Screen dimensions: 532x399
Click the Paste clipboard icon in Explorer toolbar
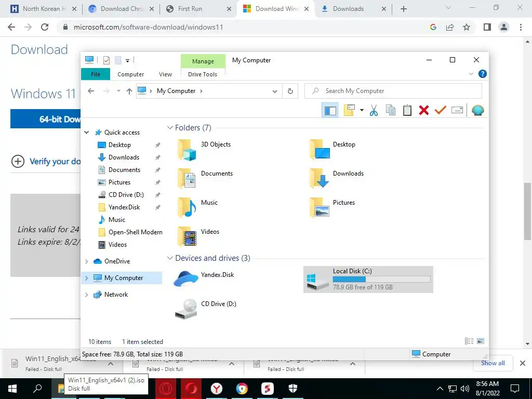click(x=407, y=110)
